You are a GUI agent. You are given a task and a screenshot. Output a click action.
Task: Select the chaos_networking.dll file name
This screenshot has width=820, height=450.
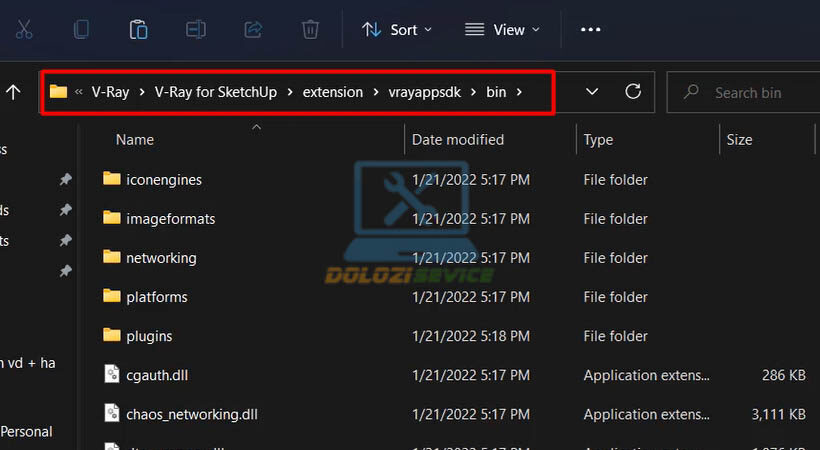pos(192,414)
